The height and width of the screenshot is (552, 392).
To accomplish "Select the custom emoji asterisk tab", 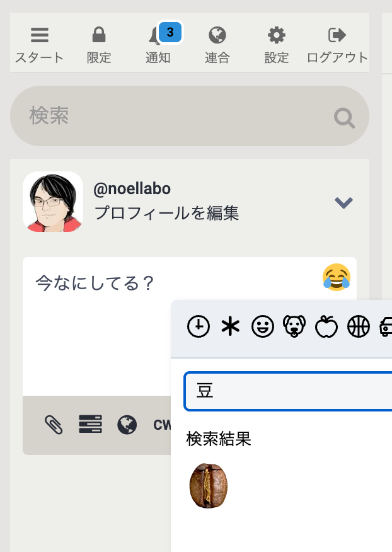I will click(x=231, y=326).
